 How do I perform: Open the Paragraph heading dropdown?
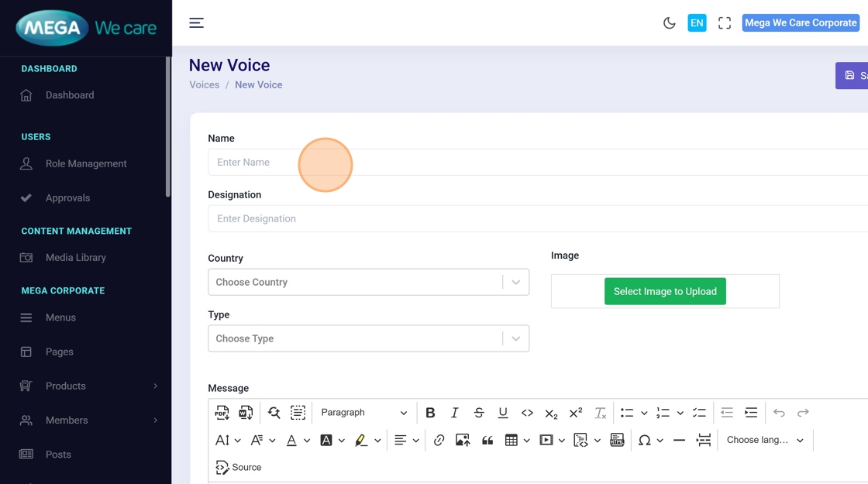(x=363, y=413)
